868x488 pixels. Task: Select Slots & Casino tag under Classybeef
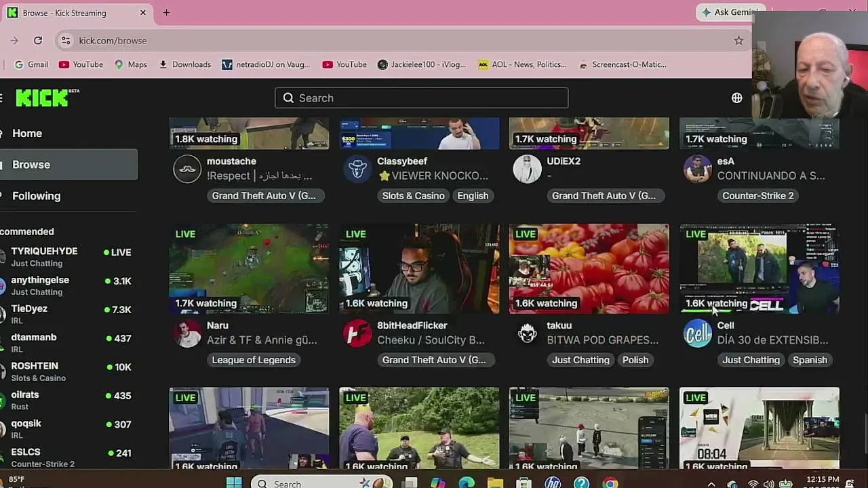coord(414,196)
